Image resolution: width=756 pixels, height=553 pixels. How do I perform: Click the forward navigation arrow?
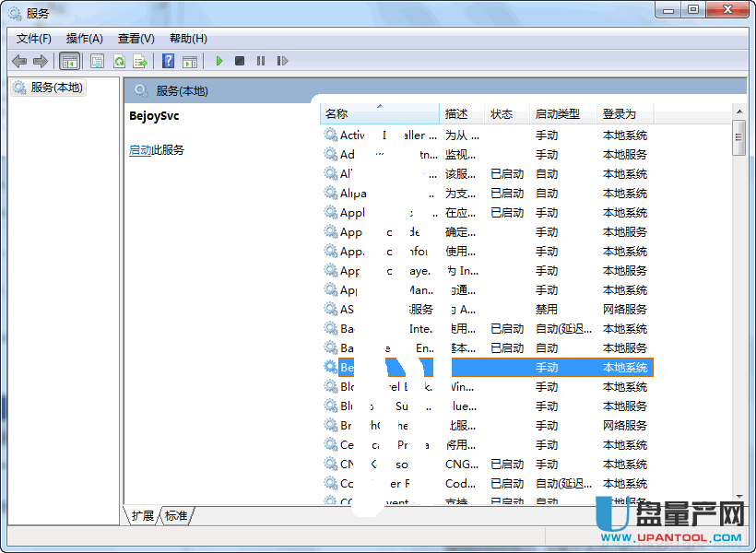pos(41,61)
